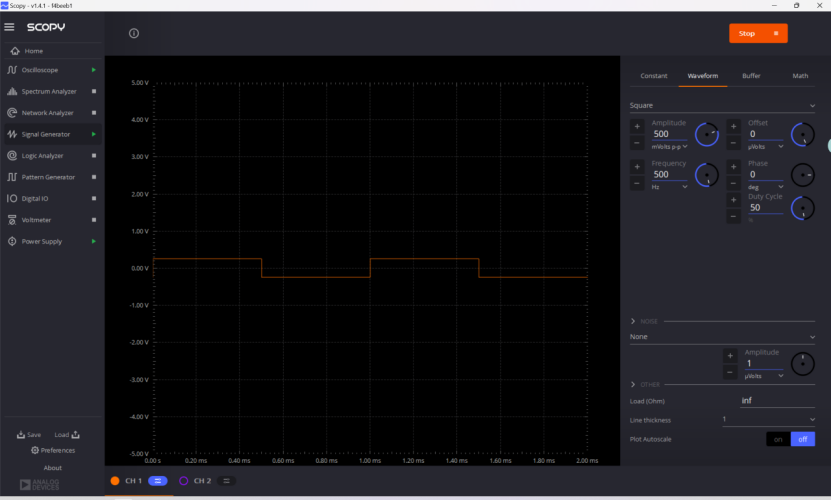Click the Pattern Generator stop square icon
This screenshot has width=831, height=500.
tap(94, 177)
